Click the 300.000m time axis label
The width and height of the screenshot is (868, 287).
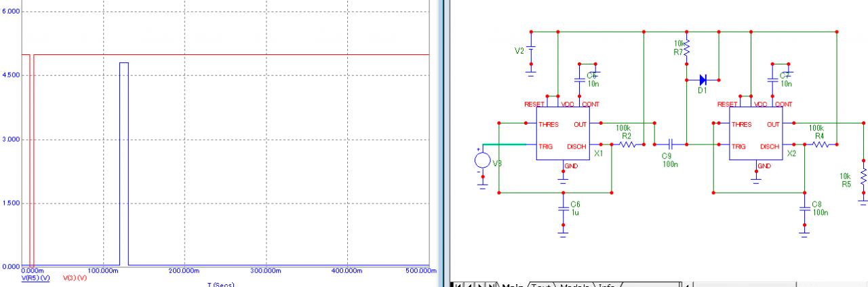[265, 271]
